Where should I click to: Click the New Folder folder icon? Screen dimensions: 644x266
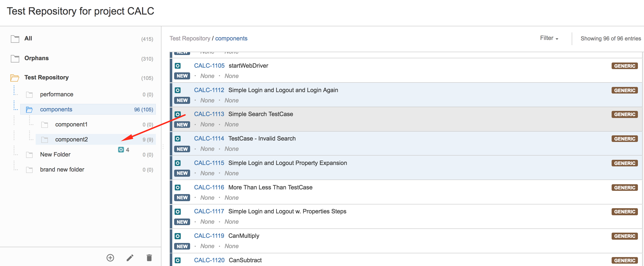coord(30,155)
